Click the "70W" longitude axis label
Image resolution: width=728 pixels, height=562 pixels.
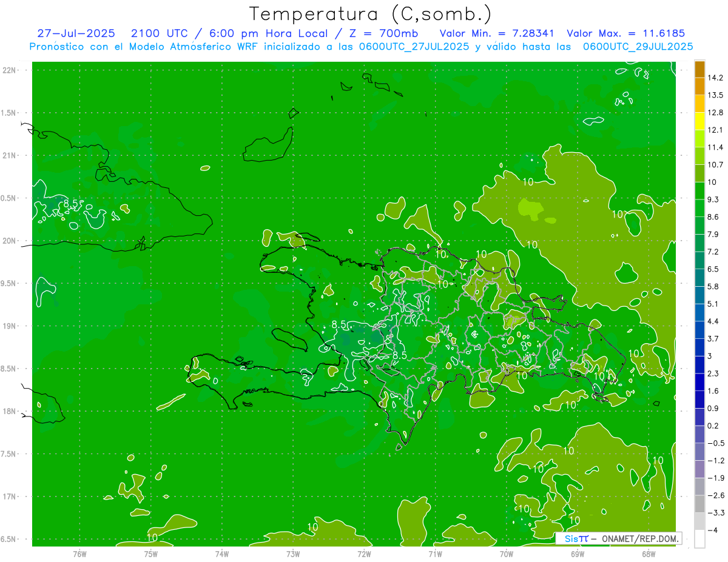click(x=506, y=554)
